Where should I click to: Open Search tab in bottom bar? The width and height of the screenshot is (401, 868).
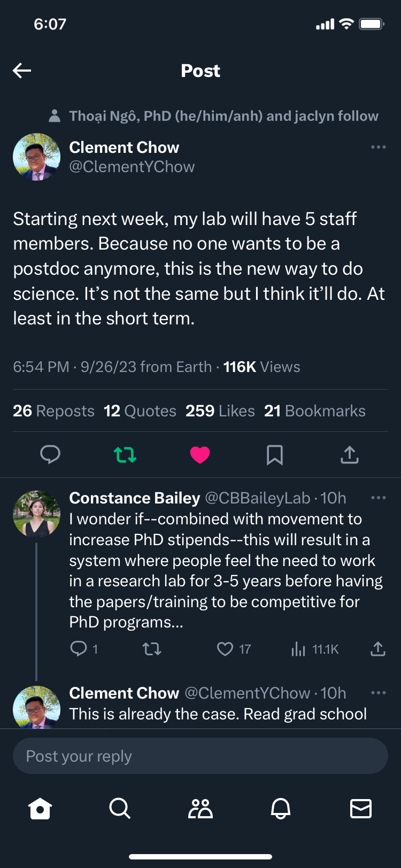(x=120, y=809)
